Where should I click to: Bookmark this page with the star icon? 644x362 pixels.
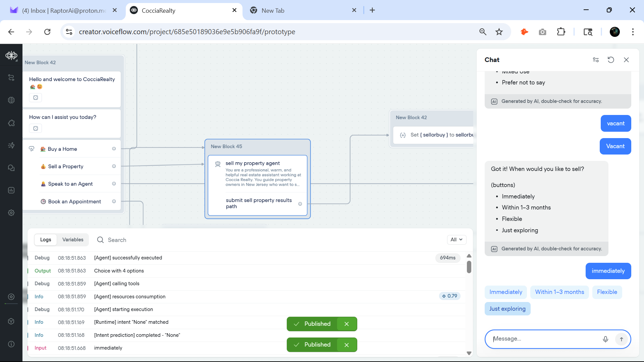(499, 32)
